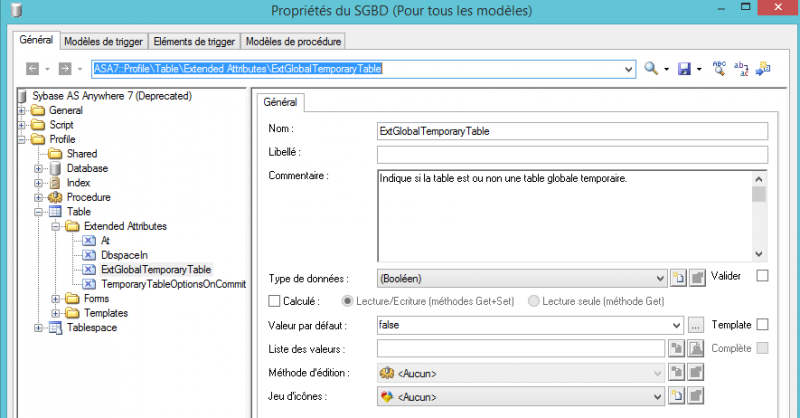
Task: Open the path address dropdown arrow
Action: (629, 69)
